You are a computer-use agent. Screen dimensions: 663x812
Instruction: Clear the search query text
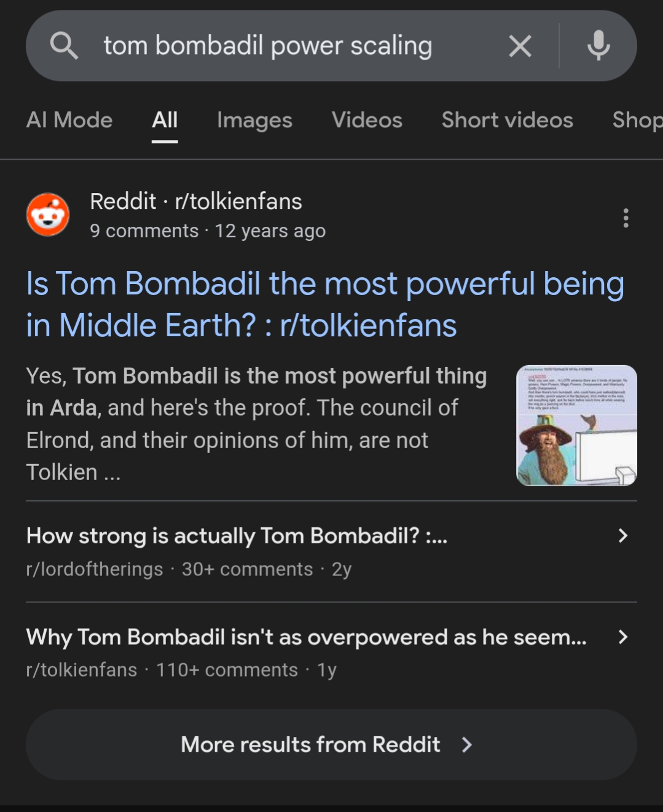(x=520, y=46)
